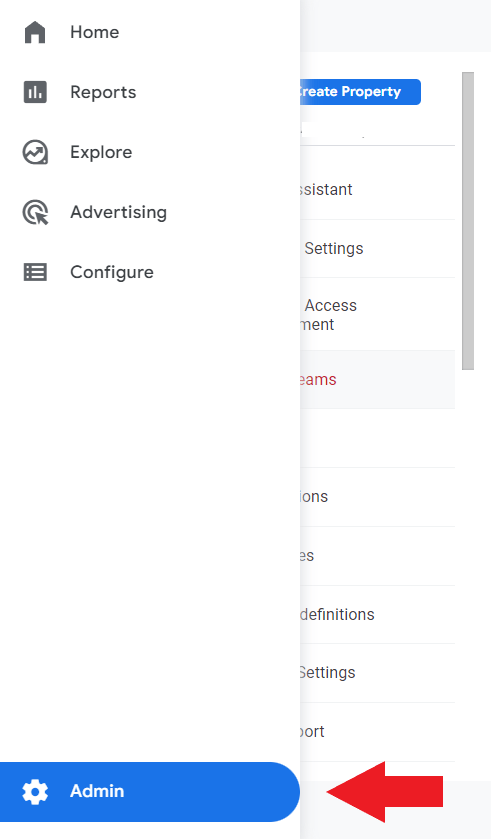Click the Advertising cursor target icon
This screenshot has width=491, height=839.
35,212
